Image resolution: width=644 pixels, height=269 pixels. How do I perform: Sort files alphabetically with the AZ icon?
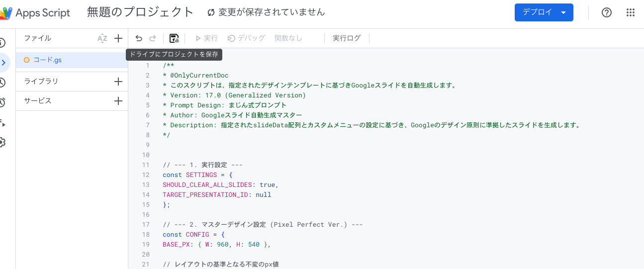[x=102, y=38]
